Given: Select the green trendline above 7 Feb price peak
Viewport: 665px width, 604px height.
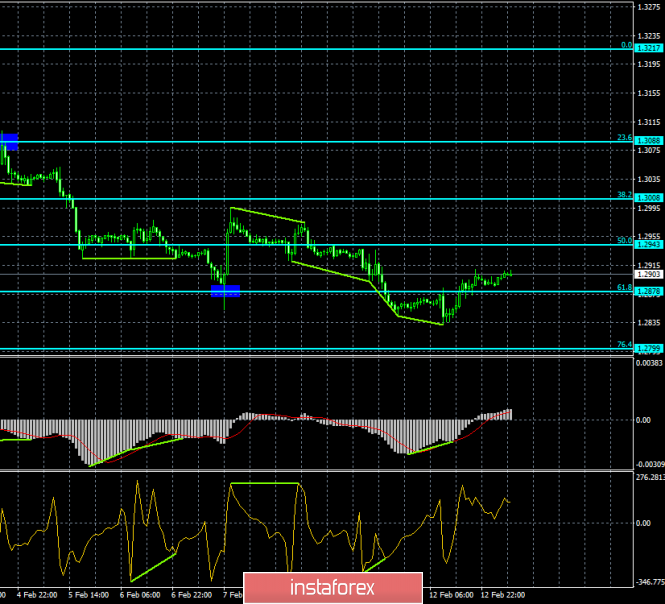Looking at the screenshot, I should 267,215.
